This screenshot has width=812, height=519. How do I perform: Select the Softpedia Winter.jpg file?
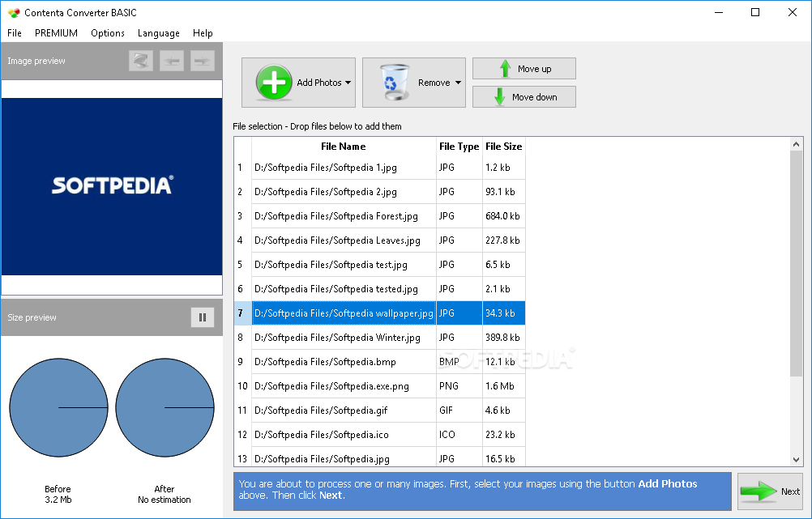coord(344,338)
